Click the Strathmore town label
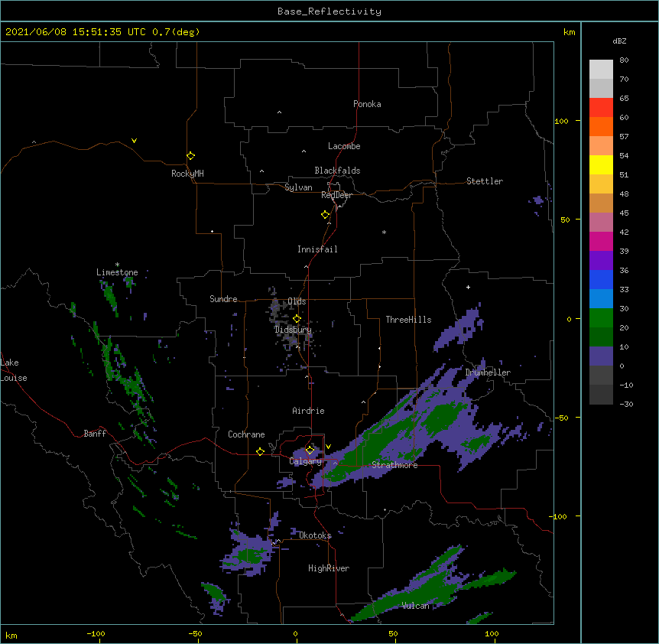 (x=394, y=465)
